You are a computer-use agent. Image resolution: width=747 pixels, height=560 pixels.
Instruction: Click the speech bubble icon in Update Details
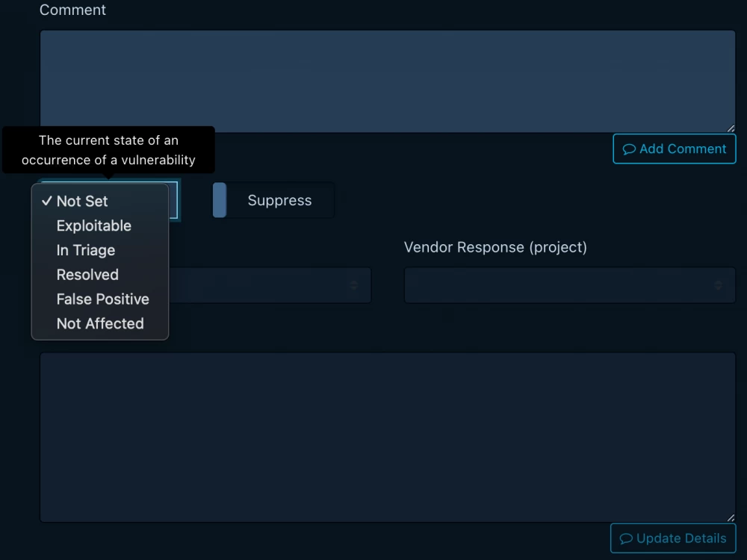point(626,538)
